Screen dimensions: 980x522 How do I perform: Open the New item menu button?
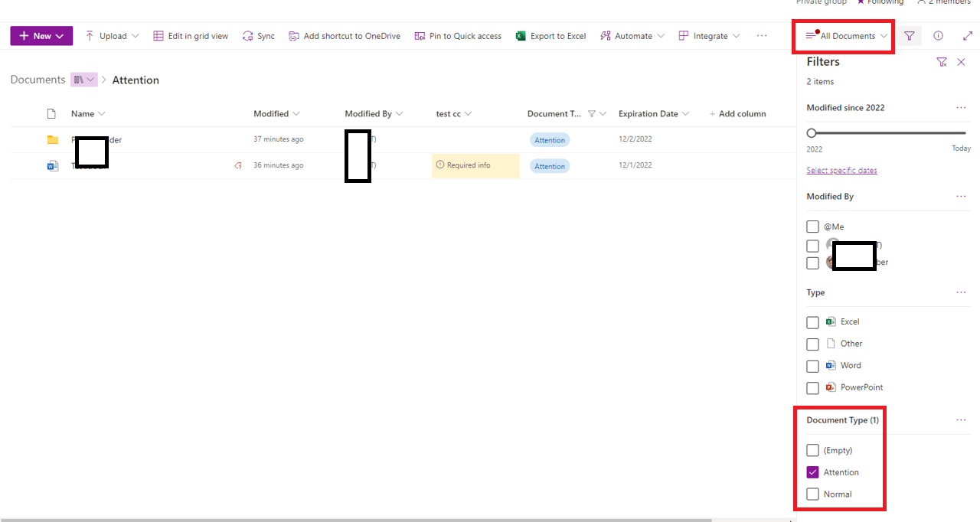[41, 36]
